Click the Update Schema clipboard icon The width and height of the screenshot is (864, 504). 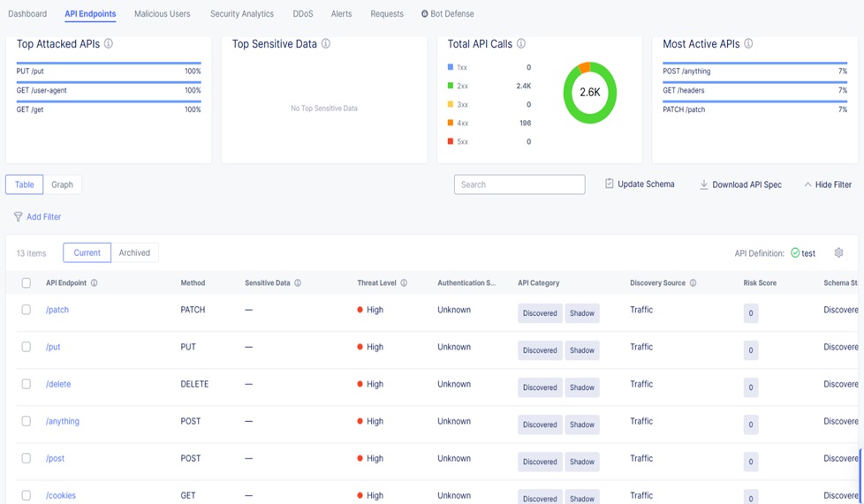[610, 184]
